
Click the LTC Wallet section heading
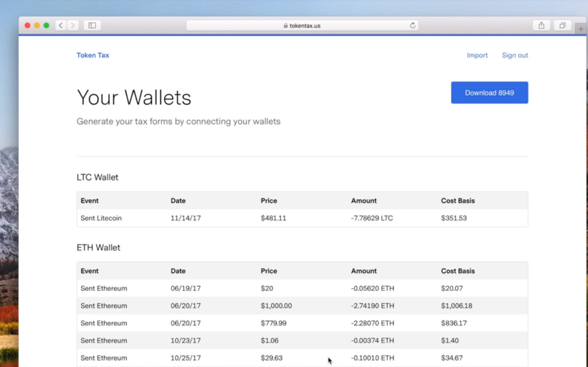[x=98, y=177]
